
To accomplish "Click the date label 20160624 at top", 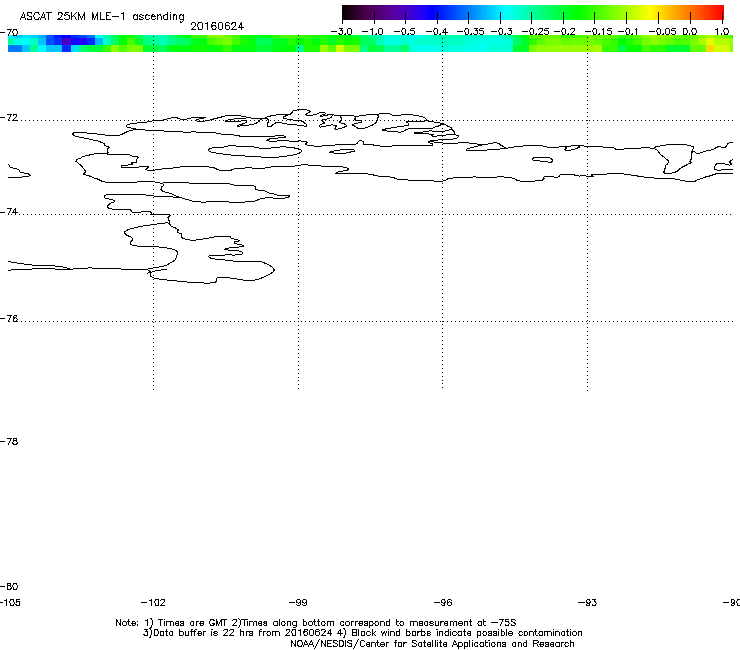I will coord(217,26).
